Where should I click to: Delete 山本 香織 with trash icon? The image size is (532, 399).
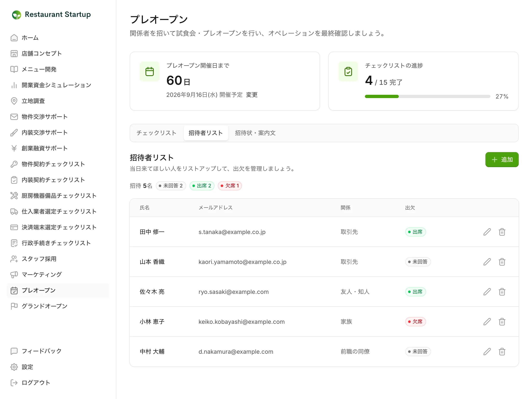(502, 262)
